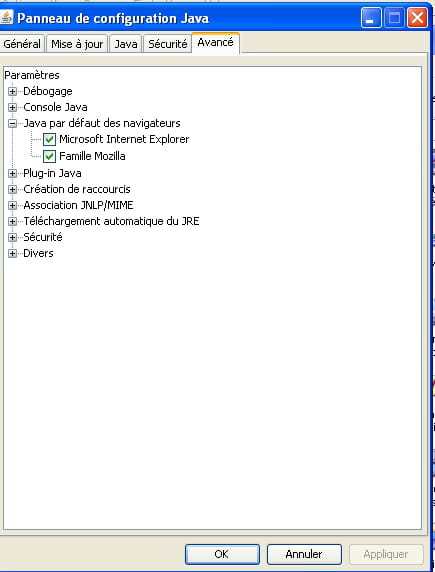
Task: Select the Paramètres root label
Action: click(x=32, y=75)
